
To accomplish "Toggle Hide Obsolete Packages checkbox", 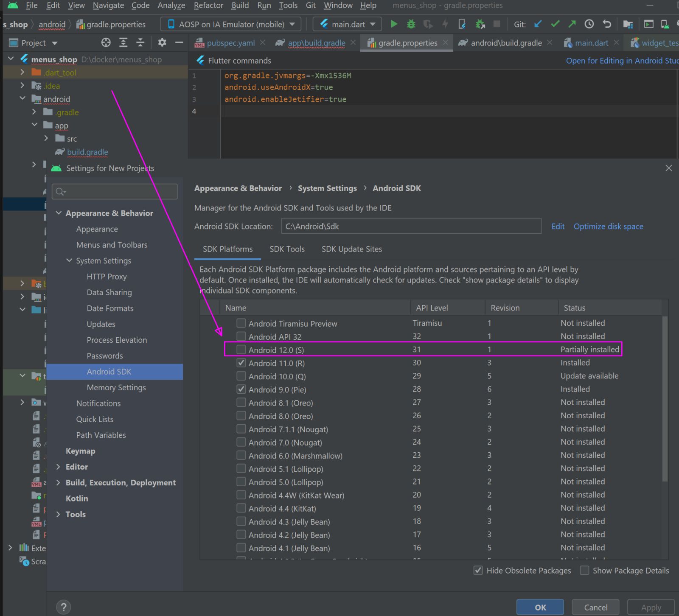I will [478, 570].
